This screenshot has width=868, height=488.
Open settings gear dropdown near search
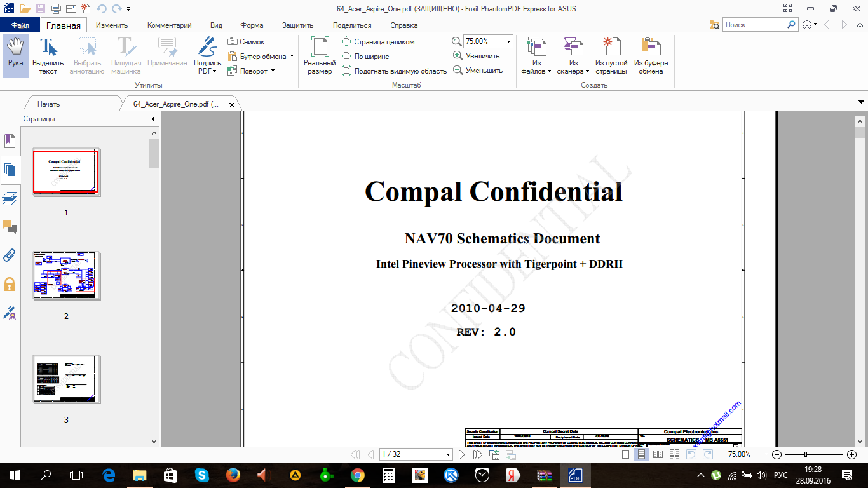point(810,25)
